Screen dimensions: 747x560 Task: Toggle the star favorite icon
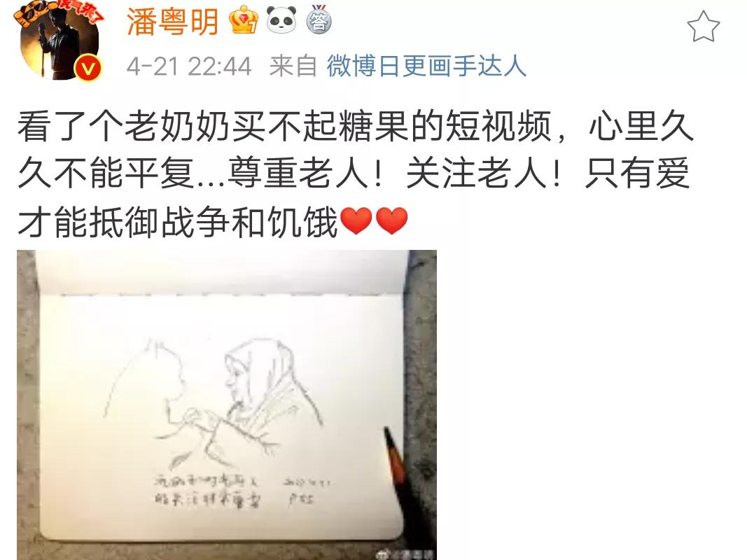coord(703,27)
